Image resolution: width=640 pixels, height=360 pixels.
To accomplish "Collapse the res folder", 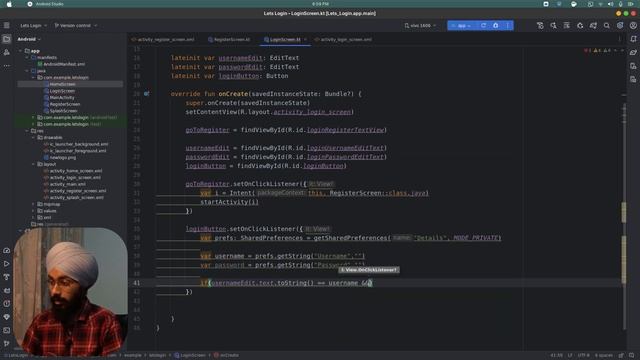I will point(27,131).
